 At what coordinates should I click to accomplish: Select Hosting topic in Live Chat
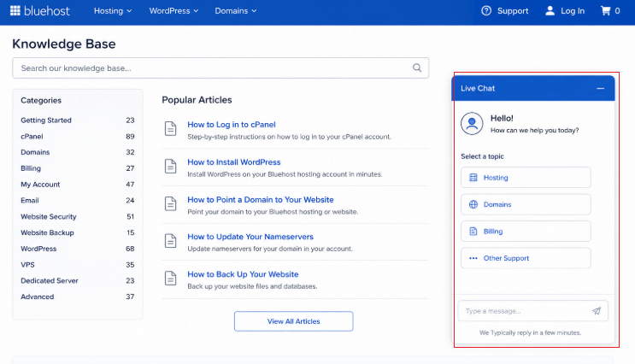coord(526,178)
